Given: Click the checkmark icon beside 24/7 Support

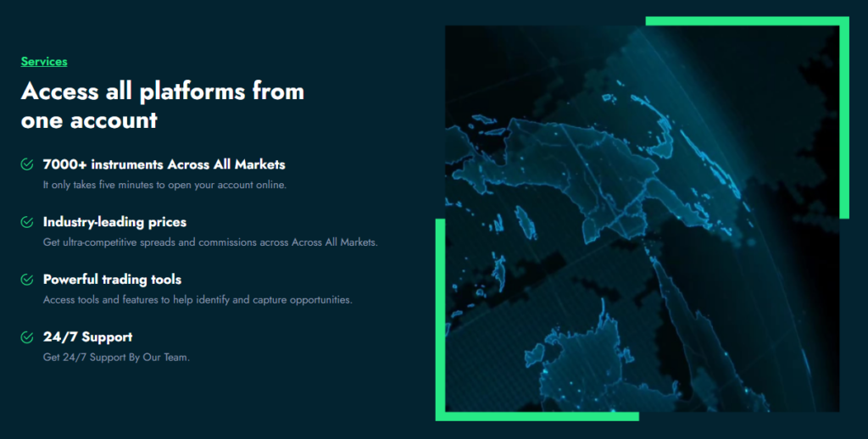Looking at the screenshot, I should tap(27, 337).
